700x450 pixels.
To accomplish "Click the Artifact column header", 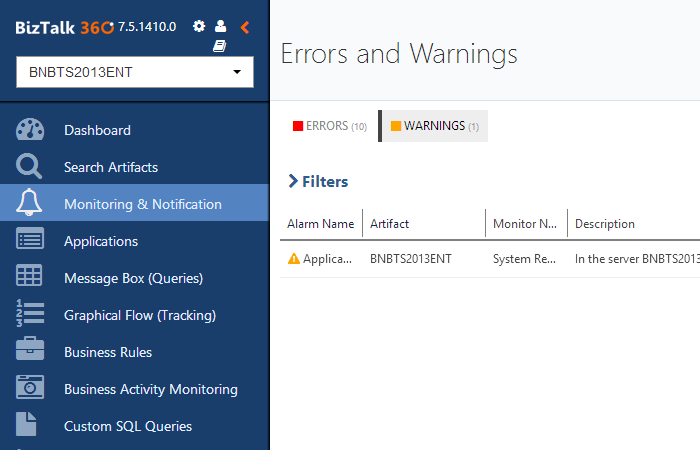I will [390, 224].
